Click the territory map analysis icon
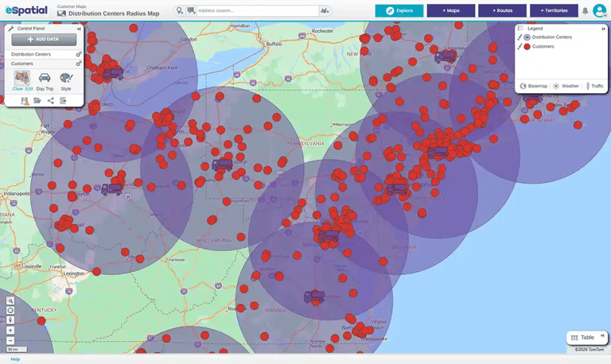The width and height of the screenshot is (611, 364). (22, 78)
